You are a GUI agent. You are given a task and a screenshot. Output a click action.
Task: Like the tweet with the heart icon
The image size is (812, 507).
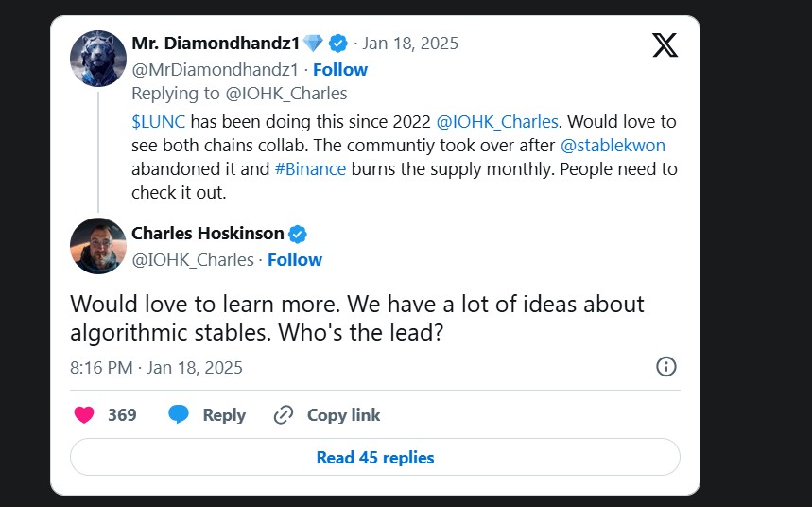tap(84, 414)
